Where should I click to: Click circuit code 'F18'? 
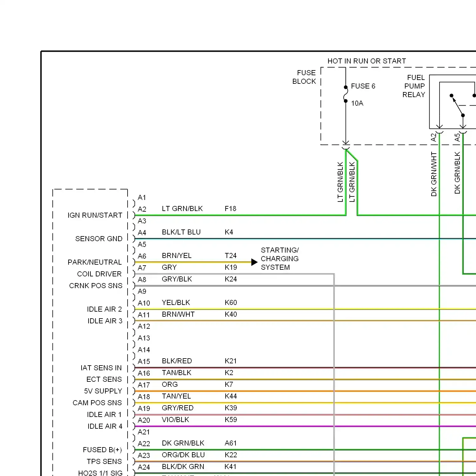(x=230, y=208)
